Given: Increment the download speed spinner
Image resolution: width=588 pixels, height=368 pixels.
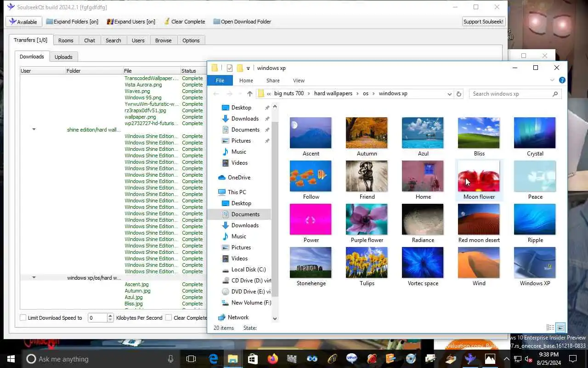Looking at the screenshot, I should point(110,316).
